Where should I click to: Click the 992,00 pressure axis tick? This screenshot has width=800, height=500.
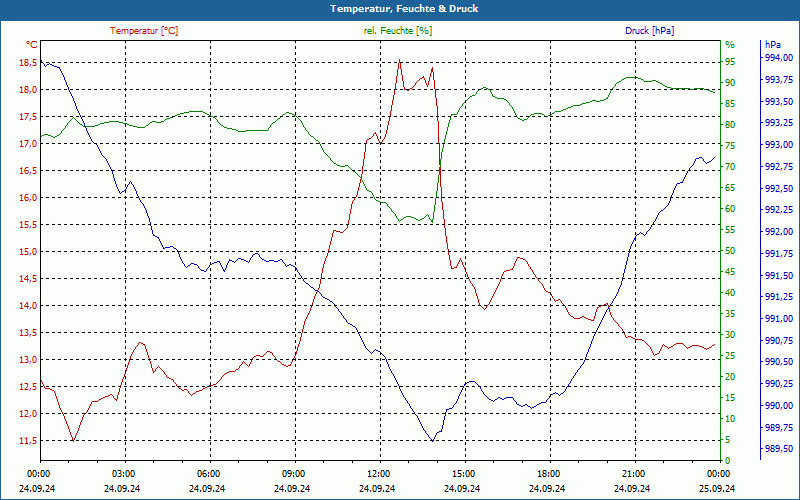[x=779, y=232]
